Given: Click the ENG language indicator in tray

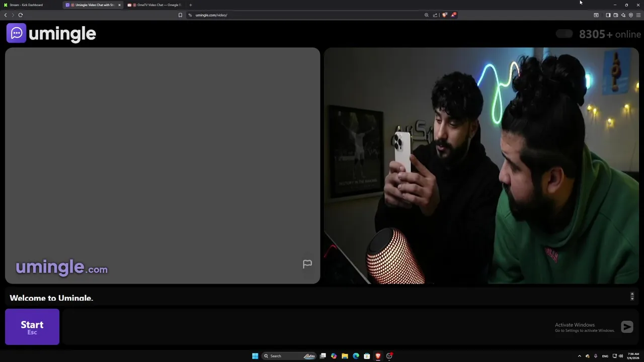Looking at the screenshot, I should (605, 356).
